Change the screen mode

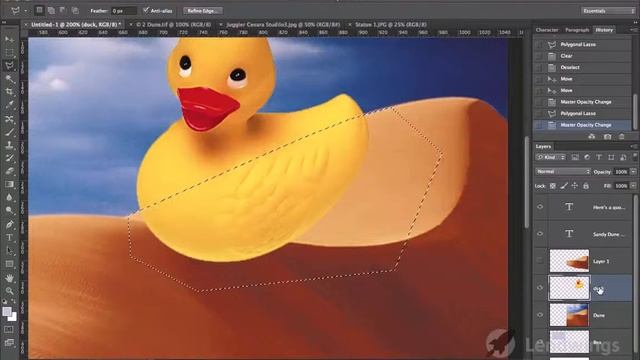tap(9, 342)
